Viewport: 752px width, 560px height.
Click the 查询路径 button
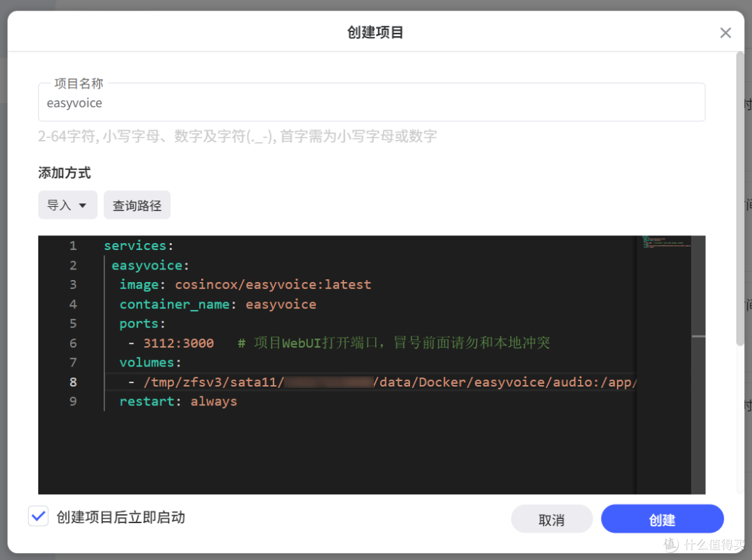pyautogui.click(x=136, y=205)
